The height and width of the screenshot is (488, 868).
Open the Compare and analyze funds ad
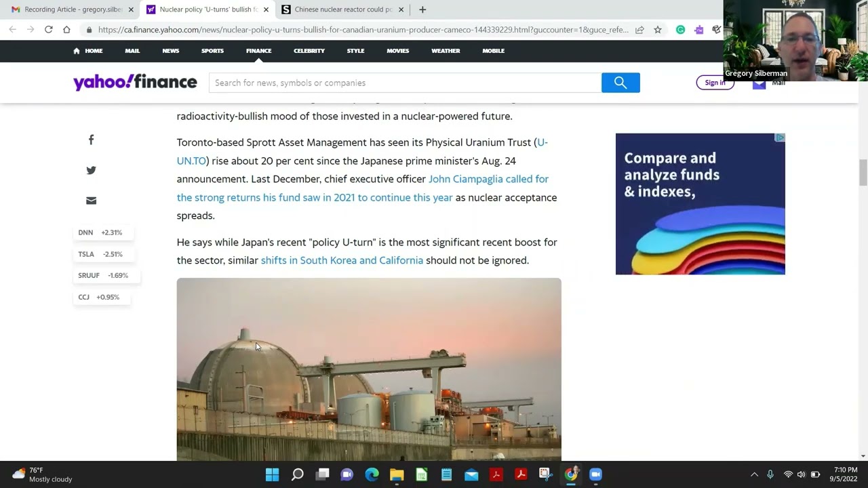pyautogui.click(x=701, y=204)
